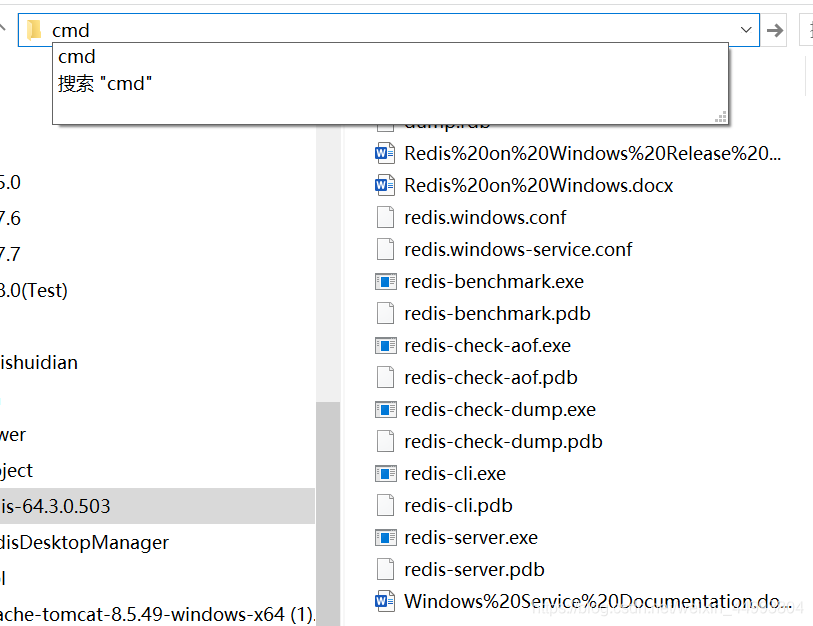Select redis-cli.exe file name

[455, 474]
